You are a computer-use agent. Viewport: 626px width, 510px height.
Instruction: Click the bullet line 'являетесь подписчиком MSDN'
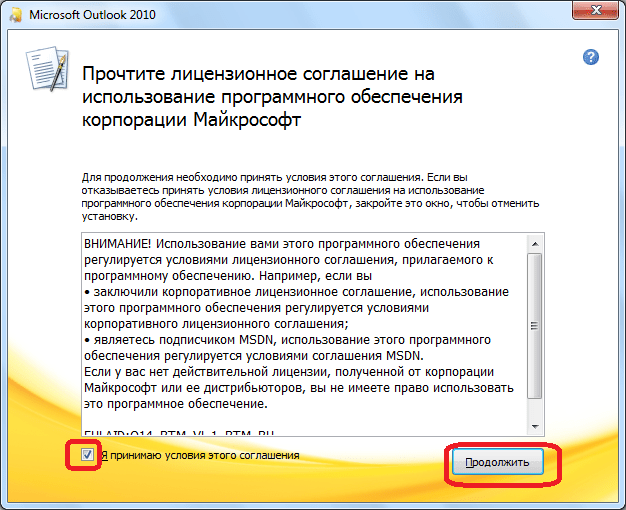[x=287, y=340]
